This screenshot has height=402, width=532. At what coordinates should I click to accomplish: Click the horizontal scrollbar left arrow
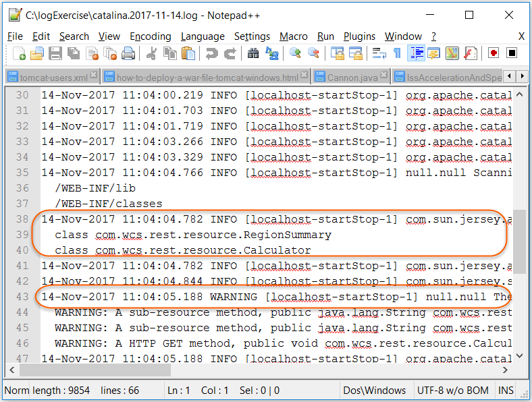(x=12, y=370)
